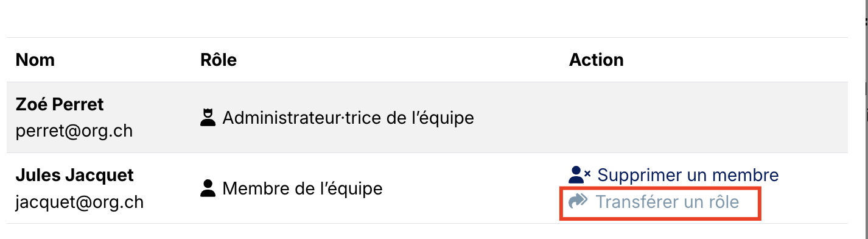
Task: Click the team member person icon
Action: 208,188
